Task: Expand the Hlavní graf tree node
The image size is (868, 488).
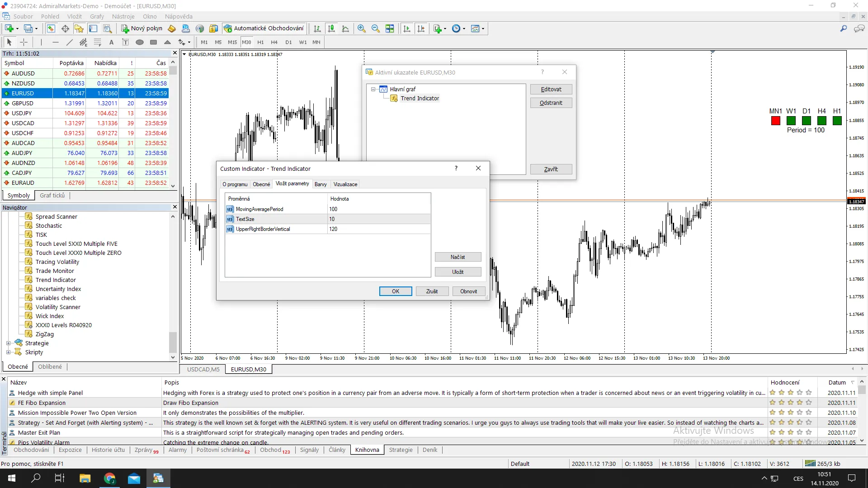Action: point(373,89)
